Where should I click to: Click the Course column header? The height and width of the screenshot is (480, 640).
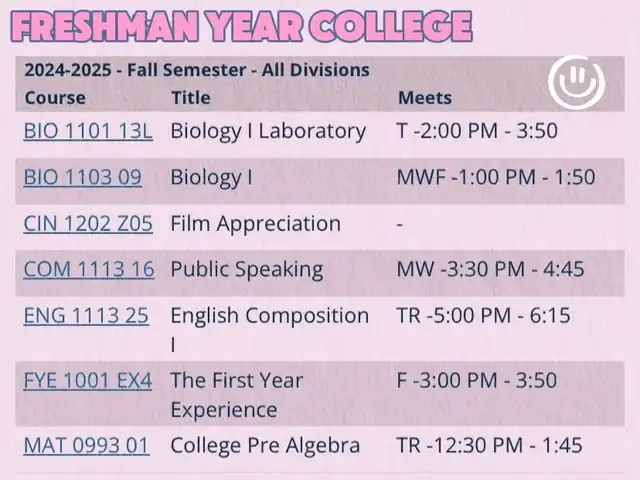tap(55, 98)
